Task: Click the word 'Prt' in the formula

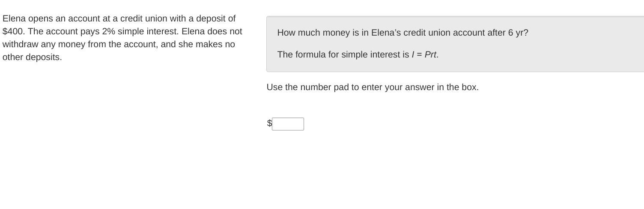Action: (x=430, y=55)
